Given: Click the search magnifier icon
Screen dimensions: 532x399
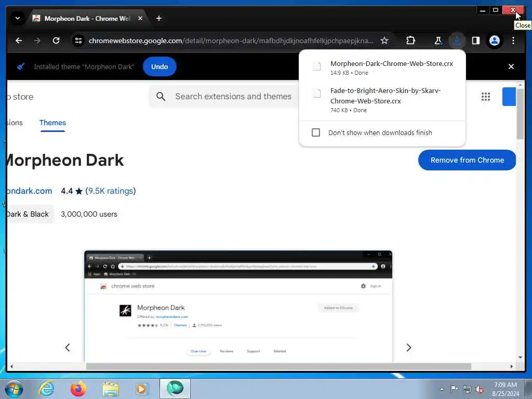Looking at the screenshot, I should coord(161,96).
